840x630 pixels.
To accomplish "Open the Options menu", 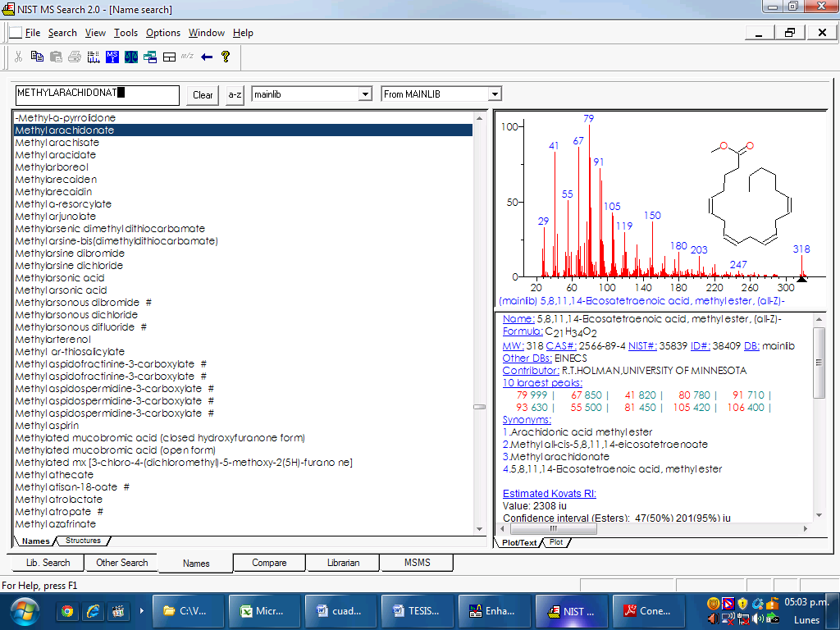I will point(163,33).
